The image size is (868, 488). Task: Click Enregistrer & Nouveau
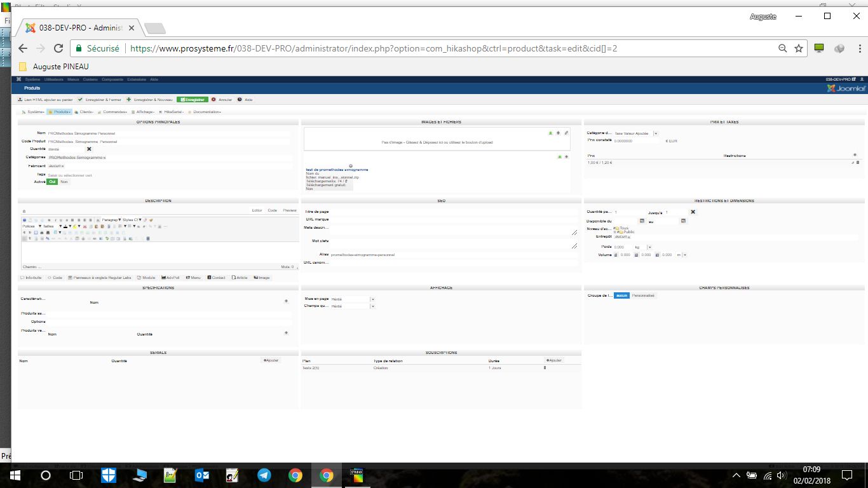point(149,100)
